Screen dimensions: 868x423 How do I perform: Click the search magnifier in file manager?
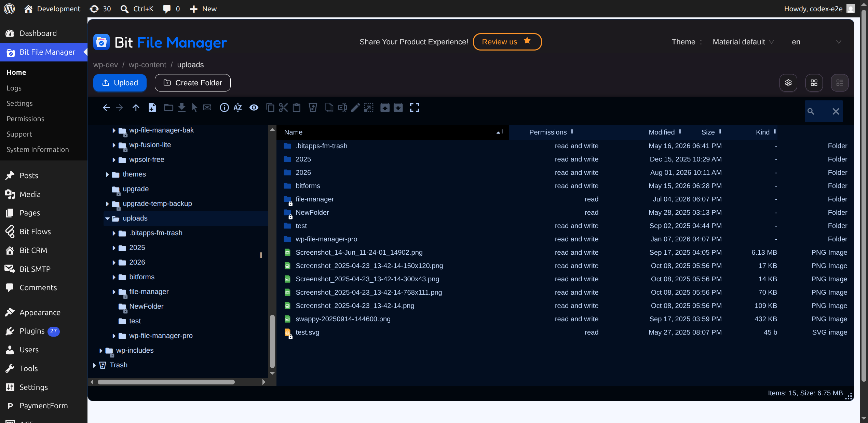pos(811,111)
